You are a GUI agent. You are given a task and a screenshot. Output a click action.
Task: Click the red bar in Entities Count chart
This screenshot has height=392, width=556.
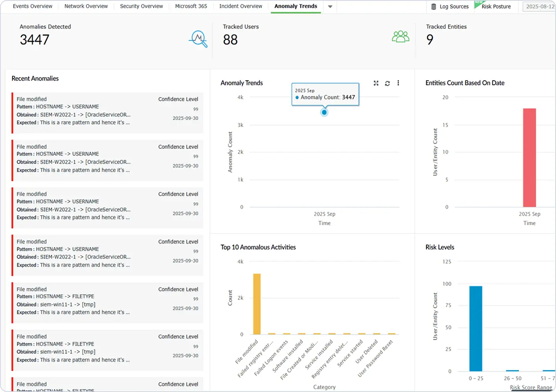[529, 158]
